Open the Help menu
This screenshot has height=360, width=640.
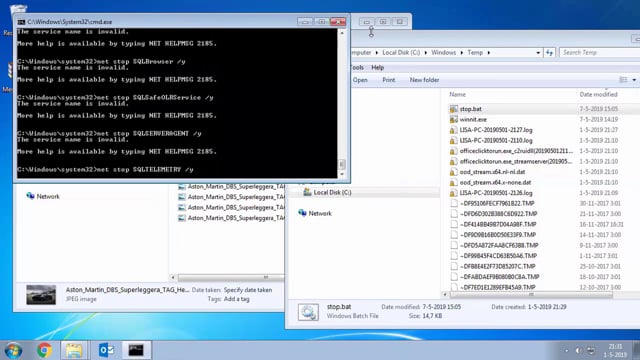coord(377,67)
